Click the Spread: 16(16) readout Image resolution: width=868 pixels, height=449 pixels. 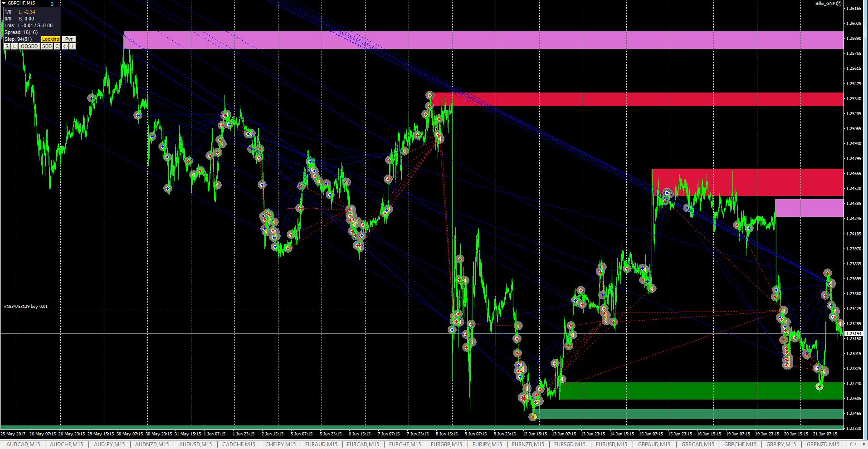[21, 33]
